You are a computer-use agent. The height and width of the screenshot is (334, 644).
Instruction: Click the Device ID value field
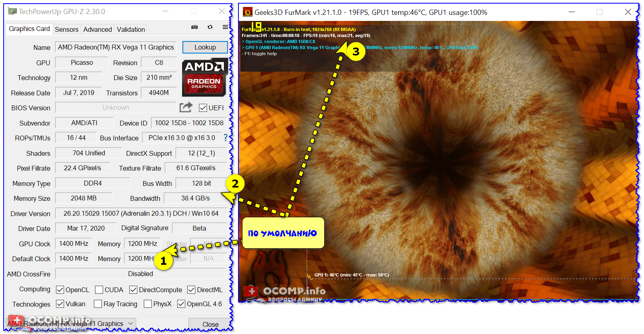pos(189,123)
